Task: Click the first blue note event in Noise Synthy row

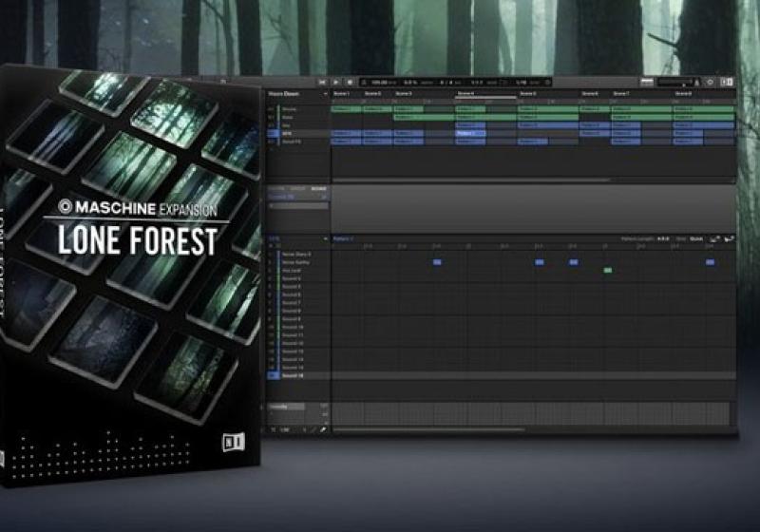Action: pos(437,262)
